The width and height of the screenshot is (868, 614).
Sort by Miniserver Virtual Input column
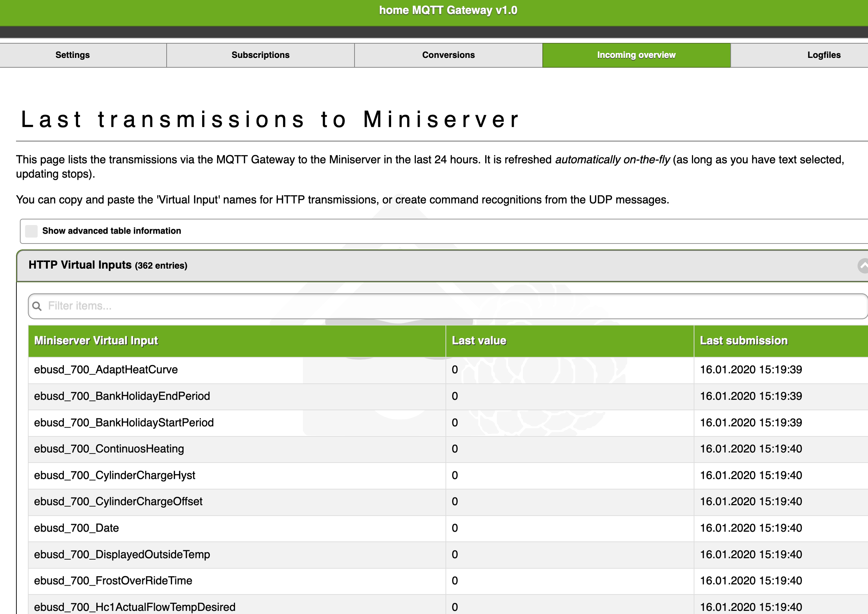(96, 340)
